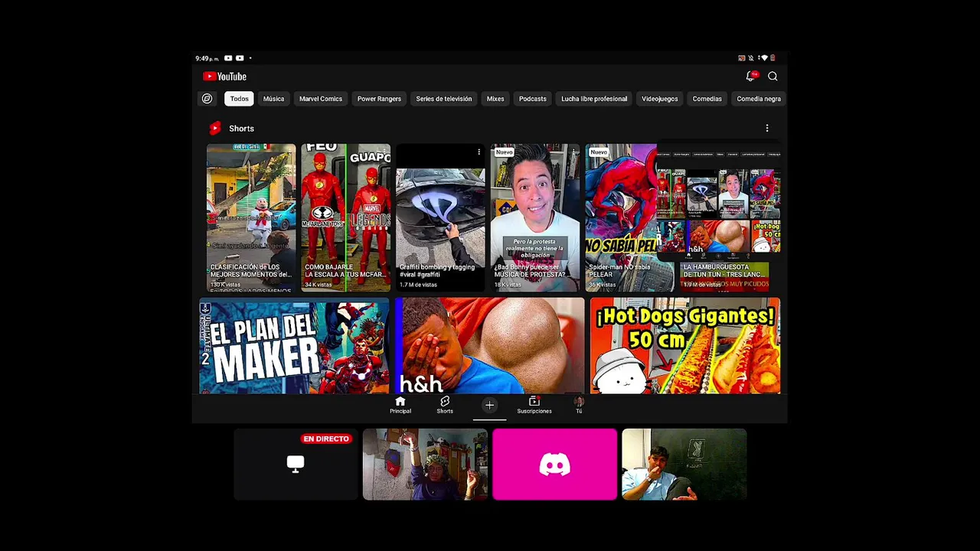980x551 pixels.
Task: Click the EN DIRECTO live badge
Action: click(x=326, y=439)
